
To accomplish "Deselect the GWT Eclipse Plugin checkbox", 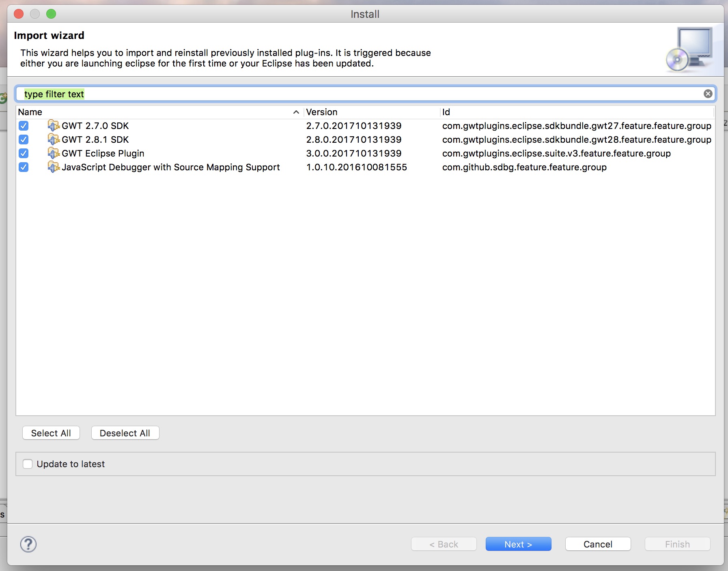I will coord(24,153).
